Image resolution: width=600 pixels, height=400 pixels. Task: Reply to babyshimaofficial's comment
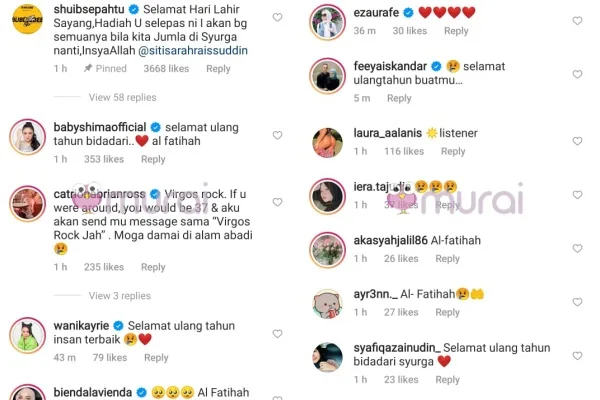coord(153,159)
